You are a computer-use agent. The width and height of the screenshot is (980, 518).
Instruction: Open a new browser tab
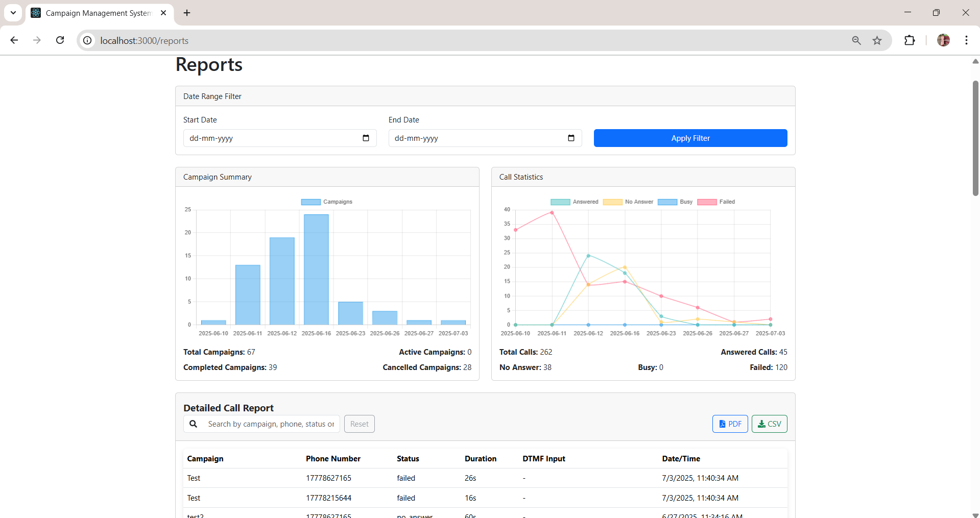pos(187,13)
